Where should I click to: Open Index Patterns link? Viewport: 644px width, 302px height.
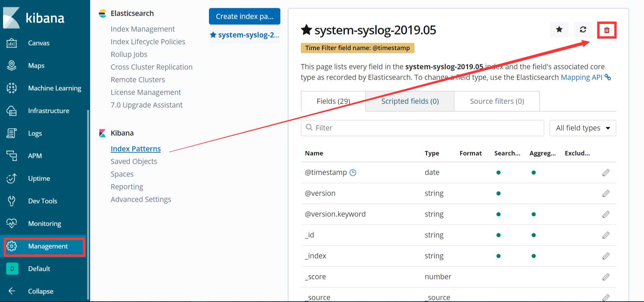[x=136, y=149]
